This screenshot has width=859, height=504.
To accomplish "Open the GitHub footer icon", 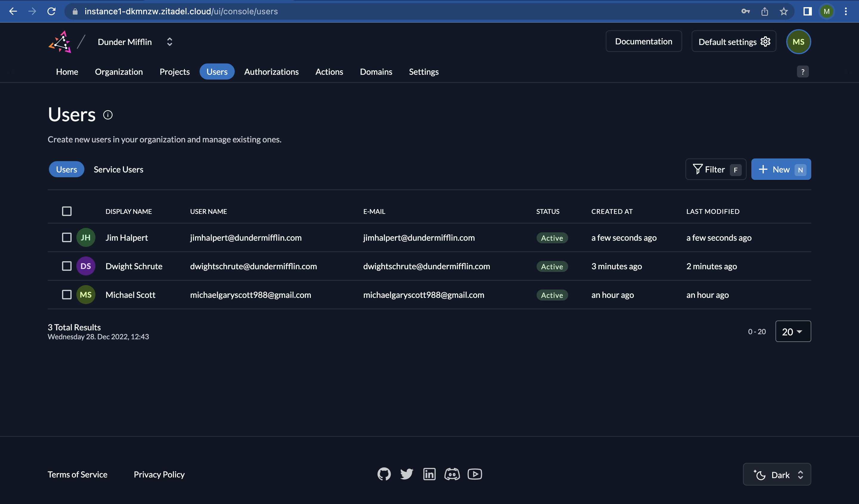I will [x=384, y=474].
